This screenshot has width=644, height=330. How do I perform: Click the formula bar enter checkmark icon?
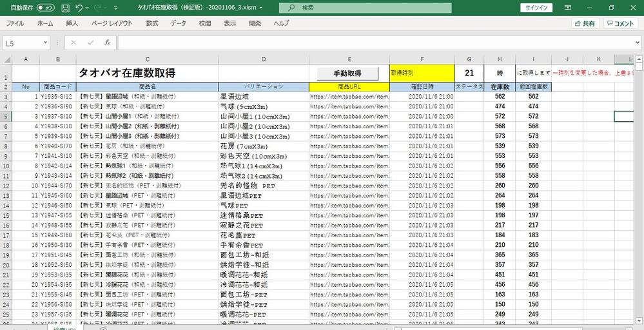click(x=90, y=43)
